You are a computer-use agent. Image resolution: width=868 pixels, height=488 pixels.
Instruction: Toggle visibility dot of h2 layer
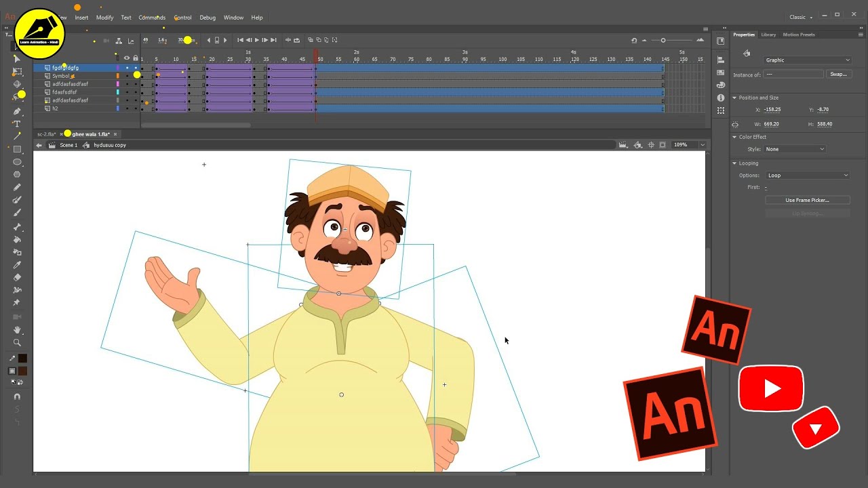point(127,108)
